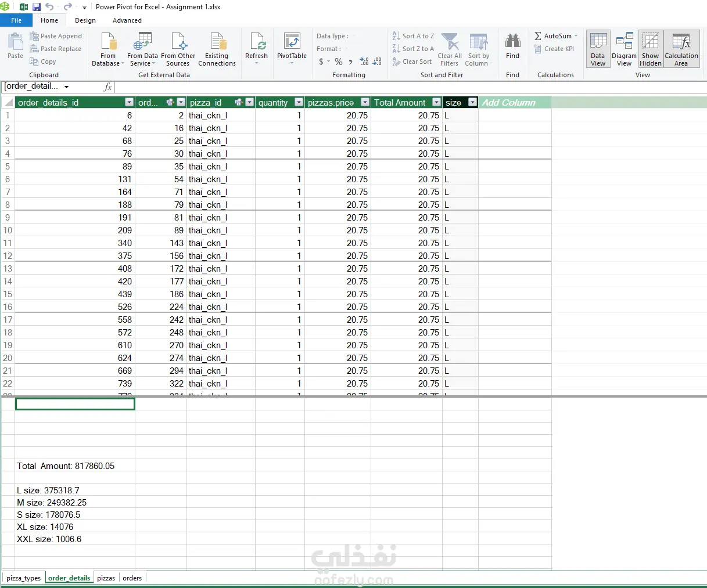Image resolution: width=707 pixels, height=588 pixels.
Task: Select the order_details sheet tab
Action: 69,578
